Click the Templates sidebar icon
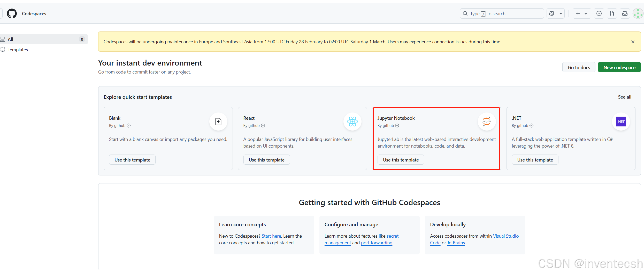Viewport: 644px width, 274px height. pos(3,50)
